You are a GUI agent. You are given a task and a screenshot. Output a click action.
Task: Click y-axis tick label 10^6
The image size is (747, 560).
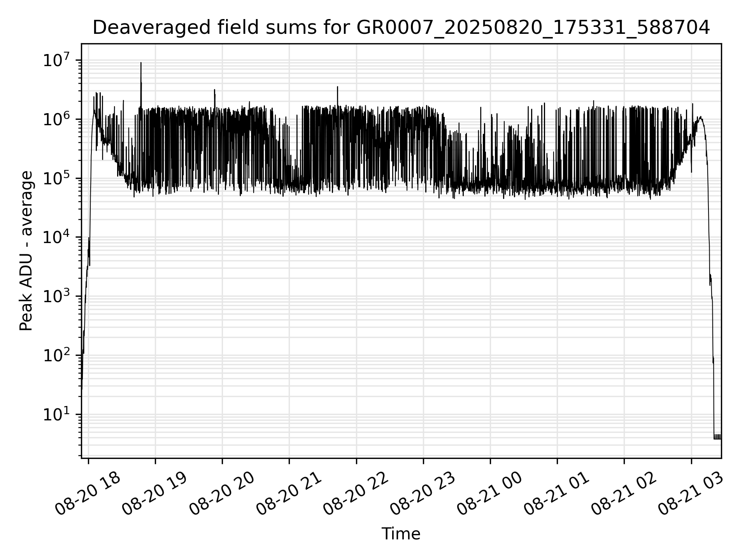tap(57, 119)
